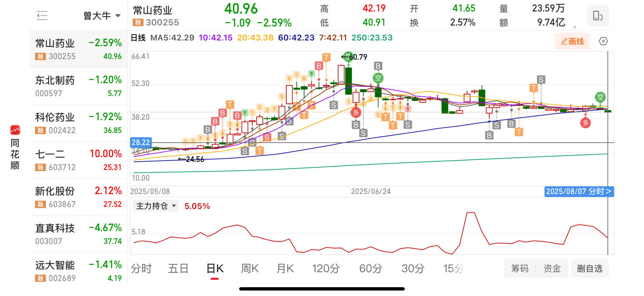Tap MA5:42.29 moving average label
Screen dimensions: 644x296
172,38
